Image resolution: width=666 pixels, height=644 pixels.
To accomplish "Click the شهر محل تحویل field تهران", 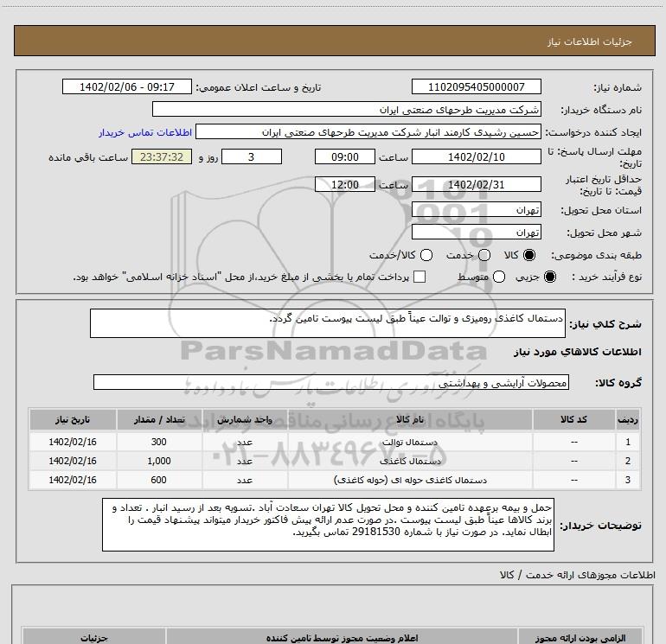I will 476,233.
